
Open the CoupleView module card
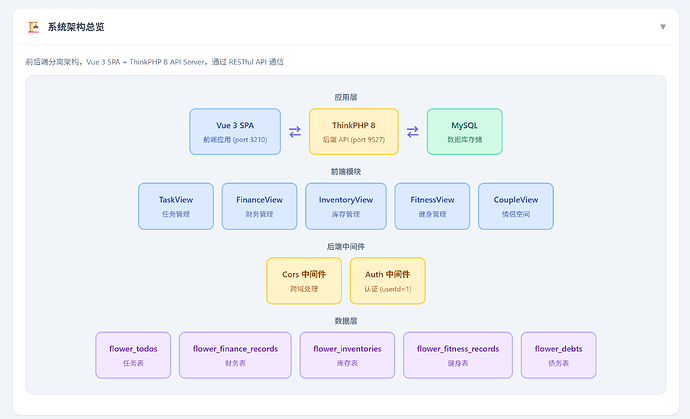pyautogui.click(x=516, y=206)
